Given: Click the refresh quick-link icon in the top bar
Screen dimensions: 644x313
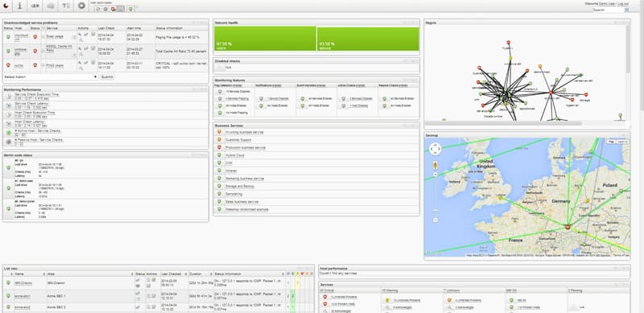Looking at the screenshot, I should click(x=97, y=9).
